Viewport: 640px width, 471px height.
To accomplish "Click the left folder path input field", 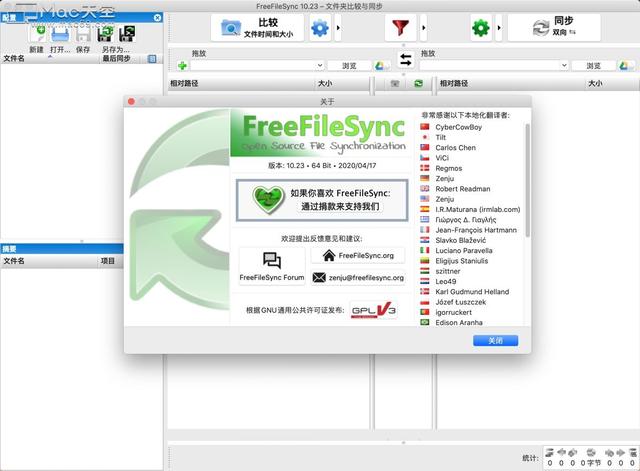I will [253, 65].
